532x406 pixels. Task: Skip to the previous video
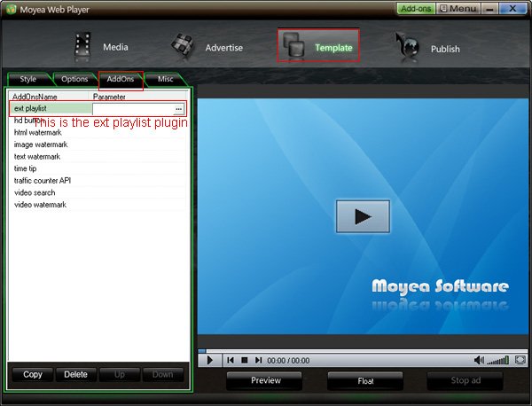tap(231, 360)
